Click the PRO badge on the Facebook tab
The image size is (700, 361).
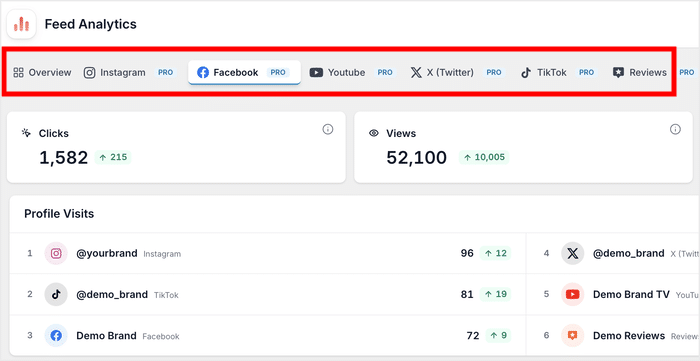tap(278, 72)
